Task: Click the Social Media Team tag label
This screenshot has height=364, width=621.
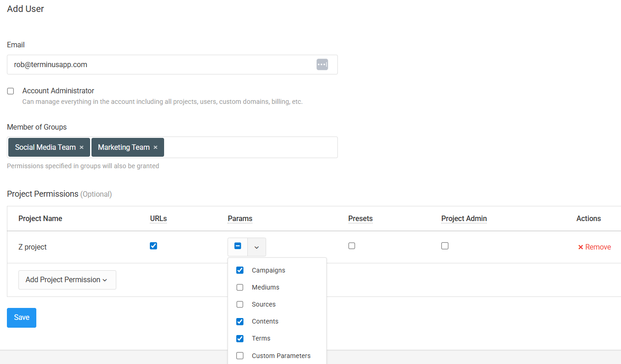Action: (x=45, y=148)
